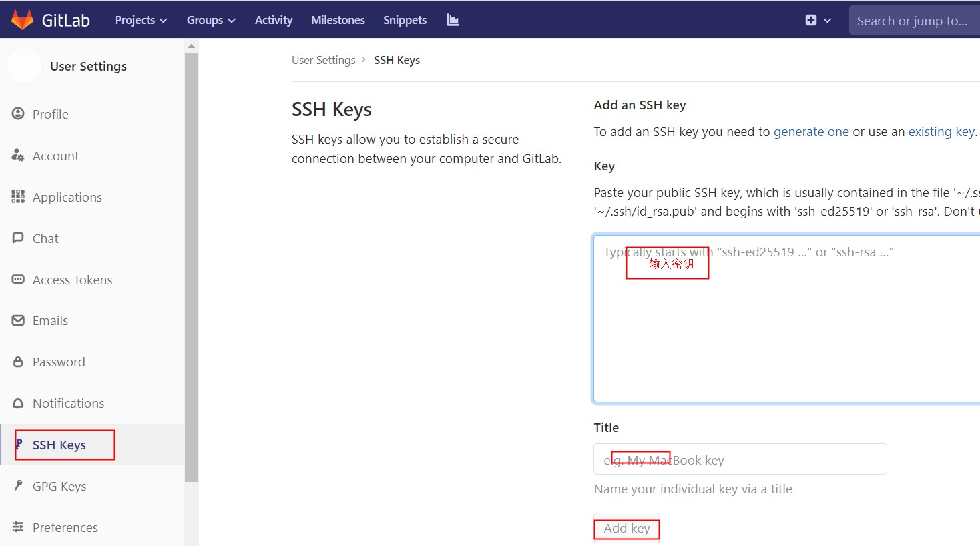Click the User Settings sidebar header

pos(88,66)
